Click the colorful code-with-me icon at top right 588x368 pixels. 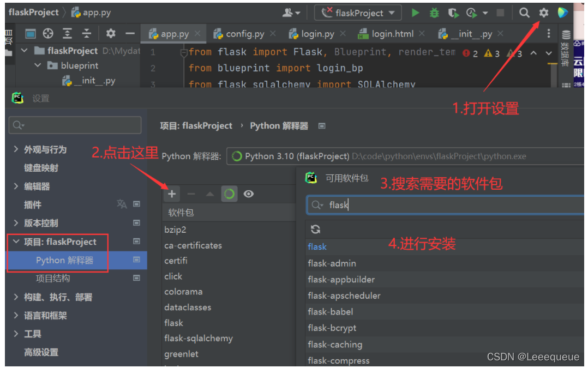pyautogui.click(x=562, y=13)
